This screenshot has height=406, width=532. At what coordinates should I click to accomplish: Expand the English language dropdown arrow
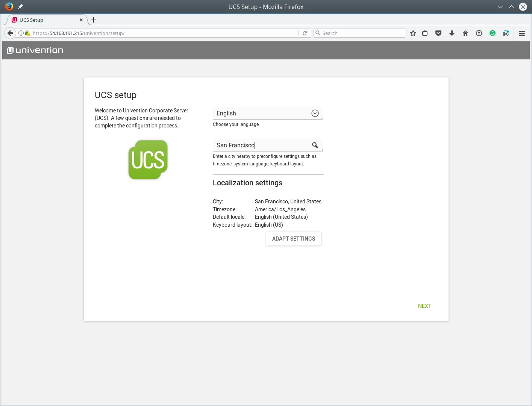[x=315, y=113]
